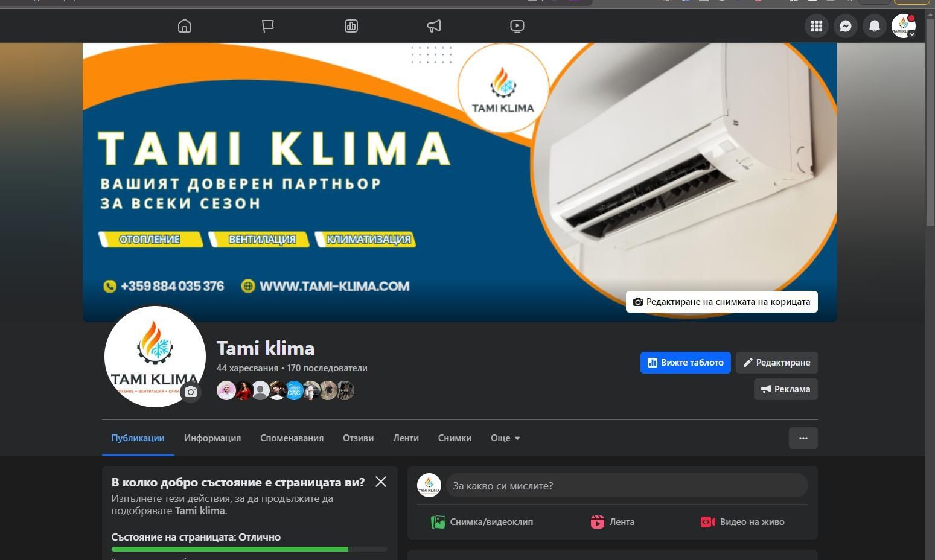Open Messenger chat icon
The height and width of the screenshot is (560, 935).
click(846, 26)
